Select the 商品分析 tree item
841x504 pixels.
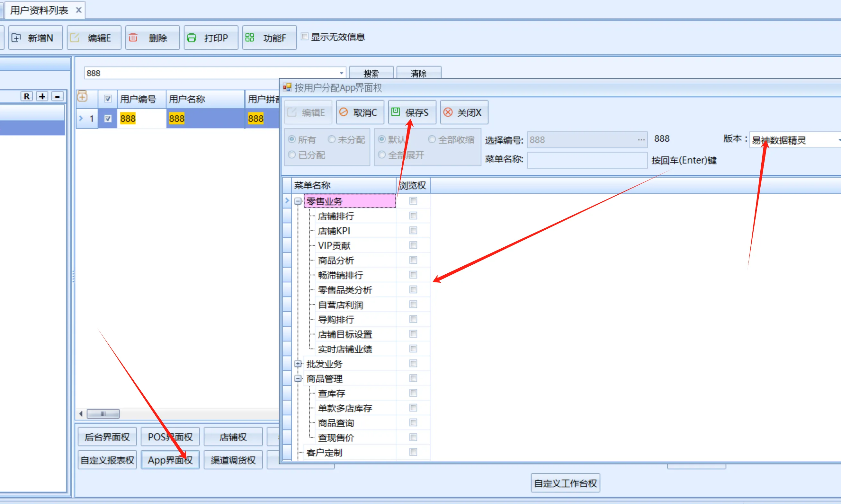point(336,261)
